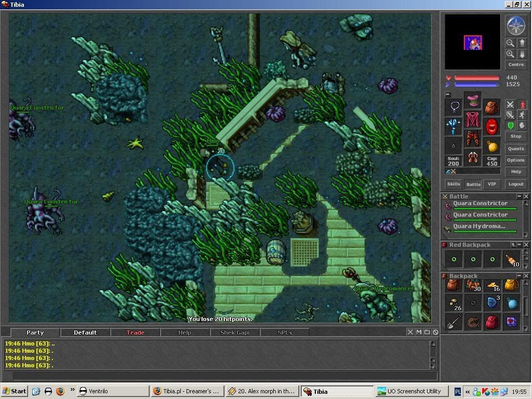Select the pink hat in the head slot
532x399 pixels.
[x=473, y=100]
